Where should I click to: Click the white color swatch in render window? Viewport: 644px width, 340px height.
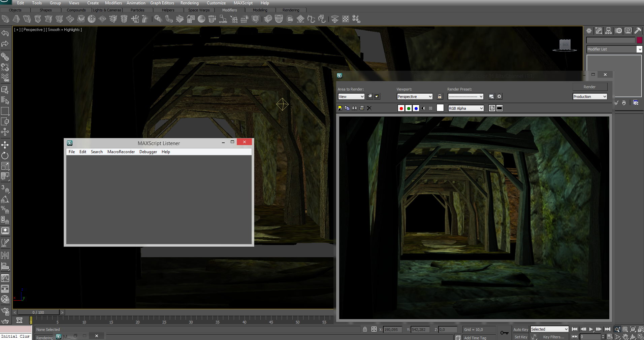(440, 108)
